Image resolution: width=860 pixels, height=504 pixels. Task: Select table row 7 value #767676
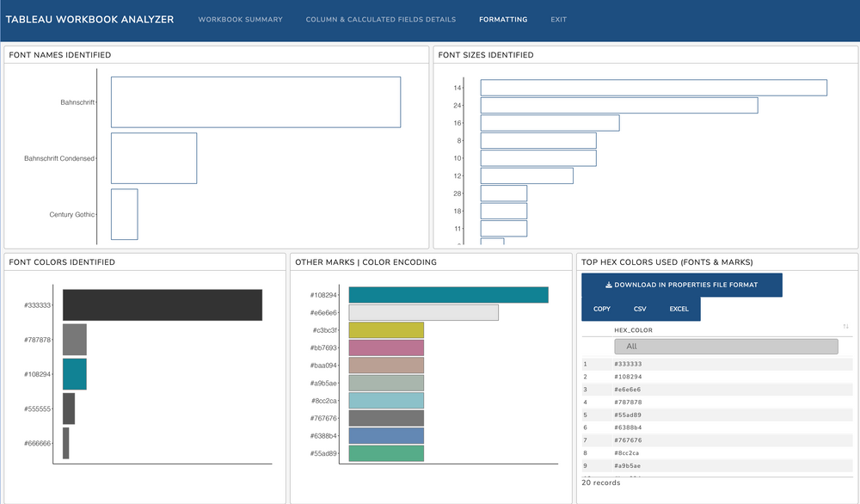click(x=628, y=440)
